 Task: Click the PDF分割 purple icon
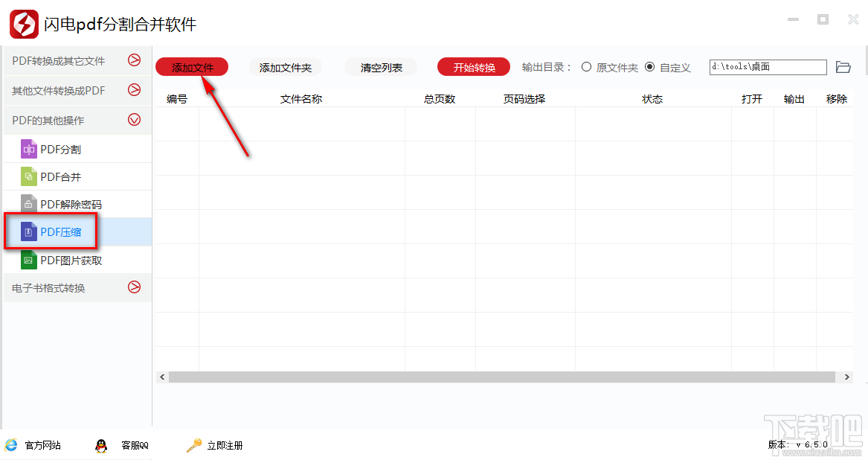point(29,149)
